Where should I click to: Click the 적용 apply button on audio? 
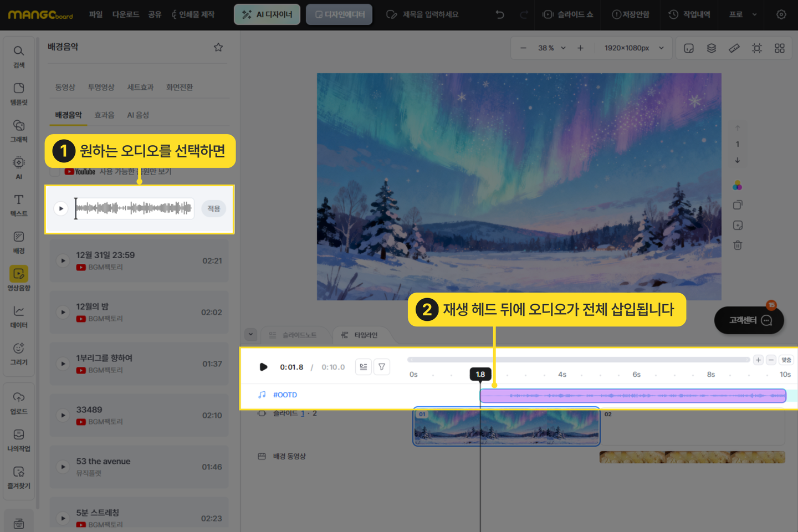(214, 209)
